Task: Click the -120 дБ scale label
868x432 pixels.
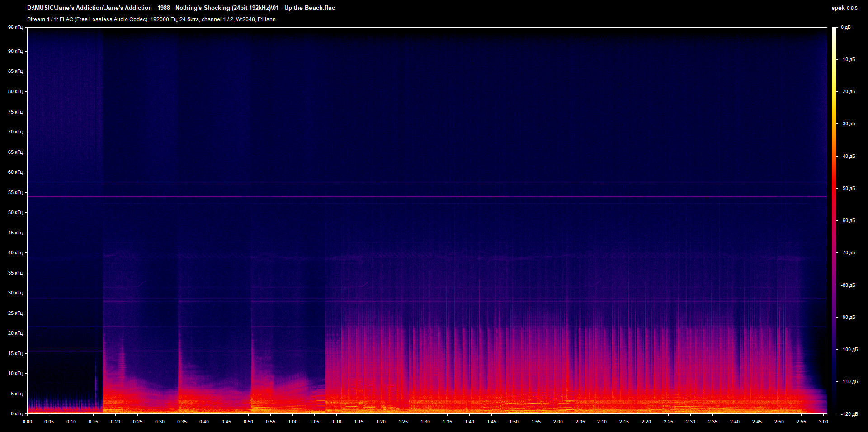Action: [x=849, y=413]
